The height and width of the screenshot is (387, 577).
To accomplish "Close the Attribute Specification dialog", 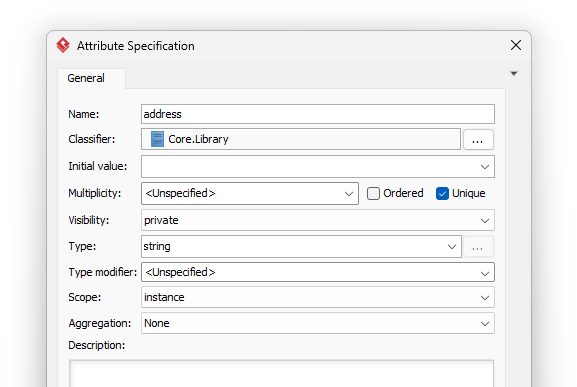I will tap(516, 45).
